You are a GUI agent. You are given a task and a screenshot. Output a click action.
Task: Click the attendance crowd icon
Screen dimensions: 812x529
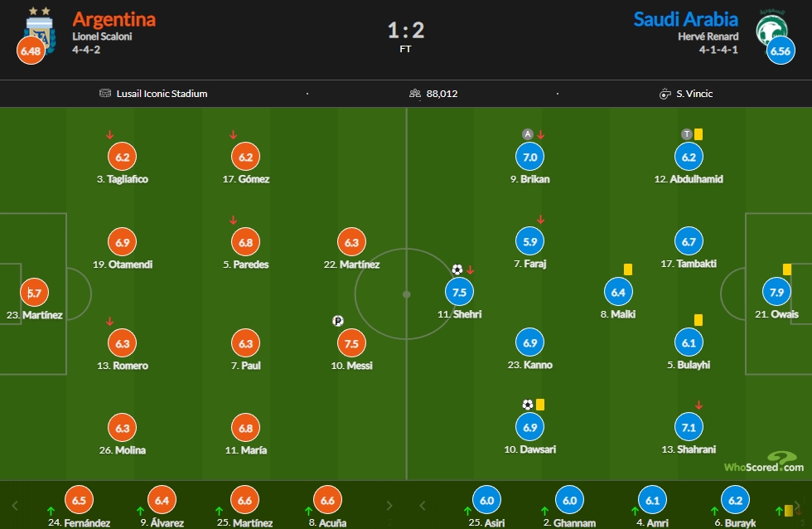[415, 93]
